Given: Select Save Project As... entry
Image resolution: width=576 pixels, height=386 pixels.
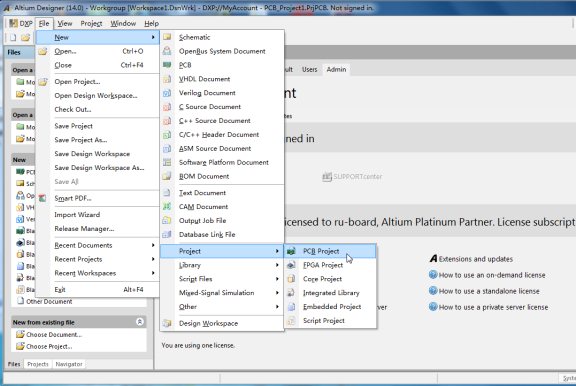Looking at the screenshot, I should click(97, 140).
